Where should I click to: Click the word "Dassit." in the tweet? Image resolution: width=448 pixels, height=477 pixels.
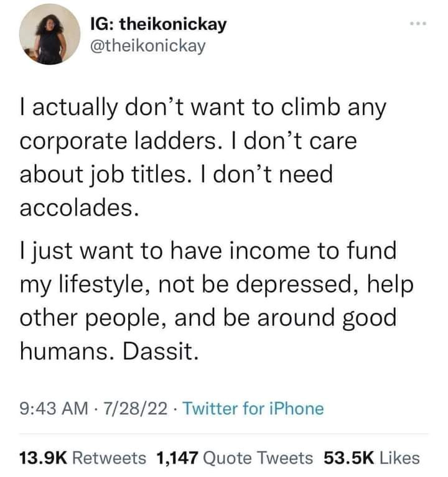[x=164, y=353]
